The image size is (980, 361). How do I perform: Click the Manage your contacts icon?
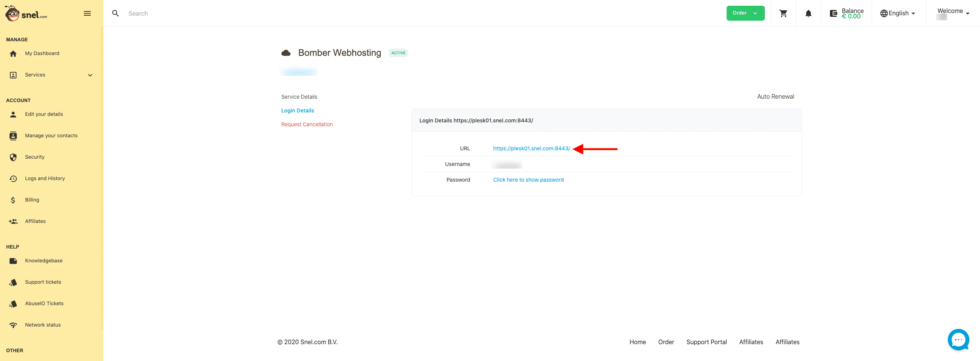(13, 136)
